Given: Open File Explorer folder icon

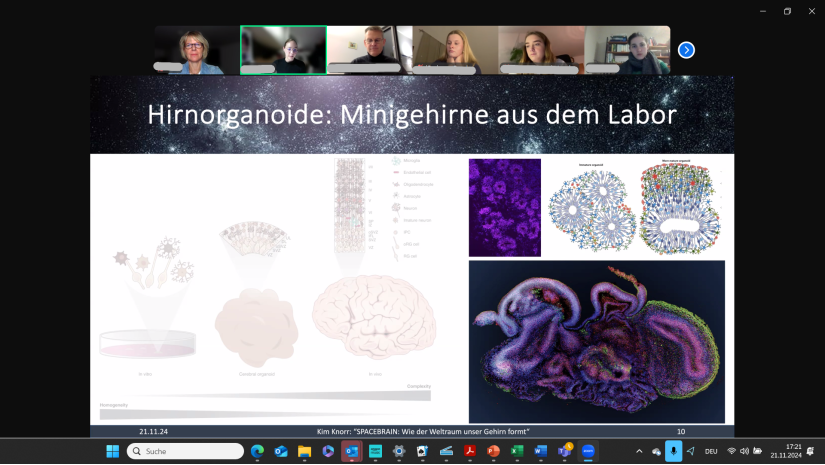Looking at the screenshot, I should click(304, 451).
